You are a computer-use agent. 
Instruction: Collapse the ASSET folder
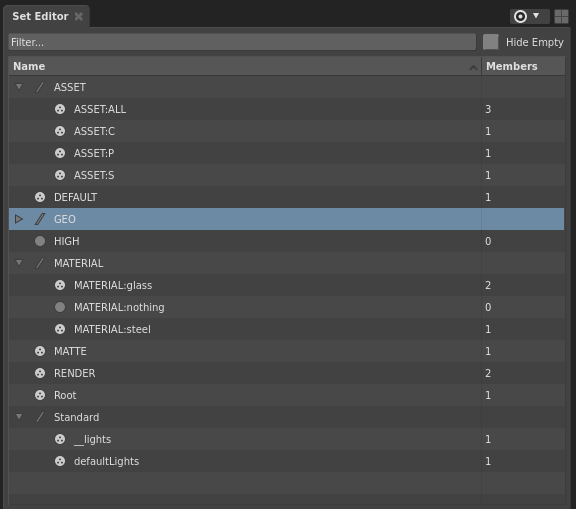pyautogui.click(x=19, y=87)
